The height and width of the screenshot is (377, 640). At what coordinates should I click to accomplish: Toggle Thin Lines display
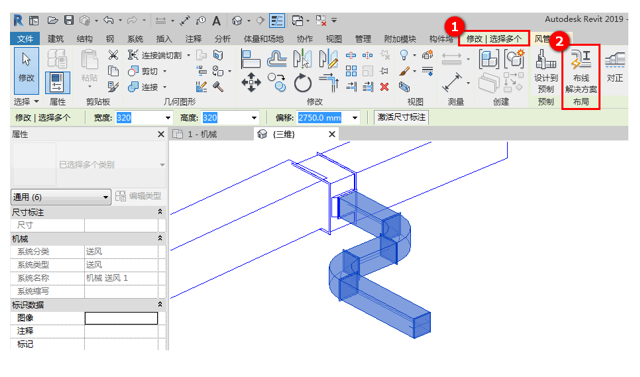click(277, 20)
